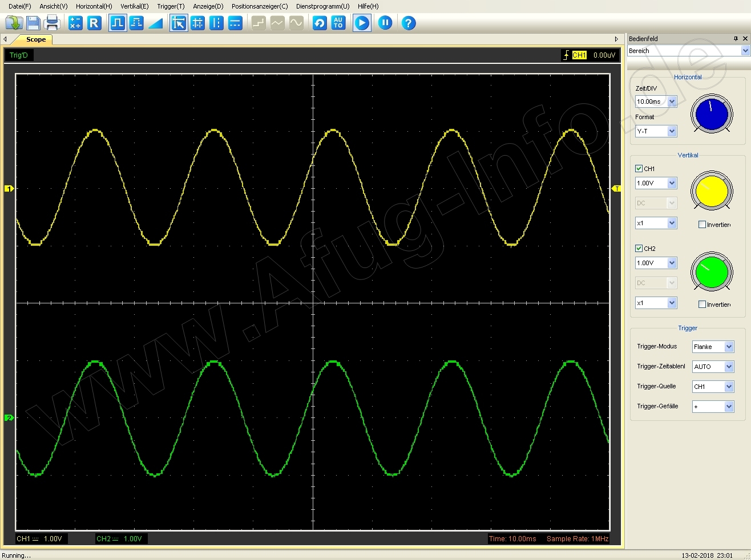Click the reset default setup icon
Image resolution: width=751 pixels, height=560 pixels.
[x=320, y=23]
